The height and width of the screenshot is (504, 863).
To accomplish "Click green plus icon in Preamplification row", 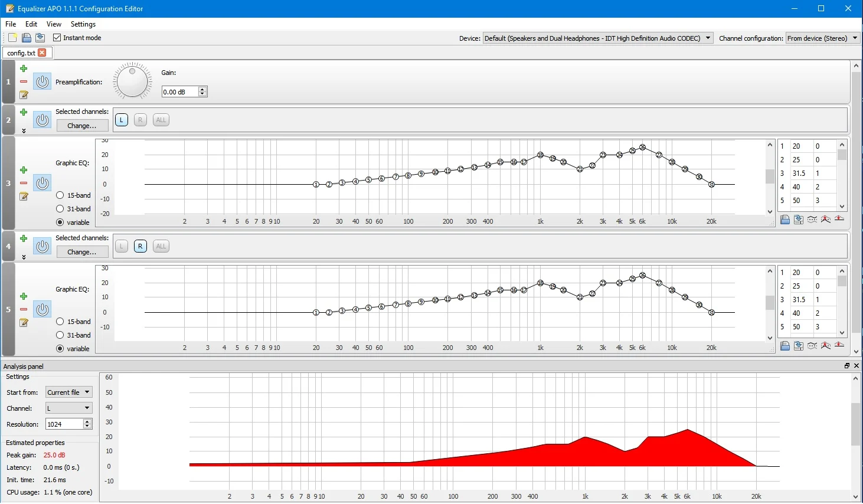I will point(24,68).
